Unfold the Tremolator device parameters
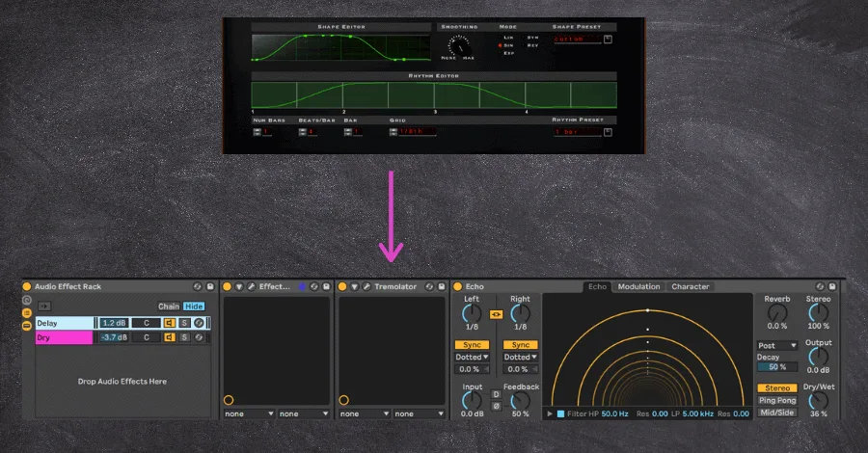Image resolution: width=868 pixels, height=453 pixels. (354, 286)
